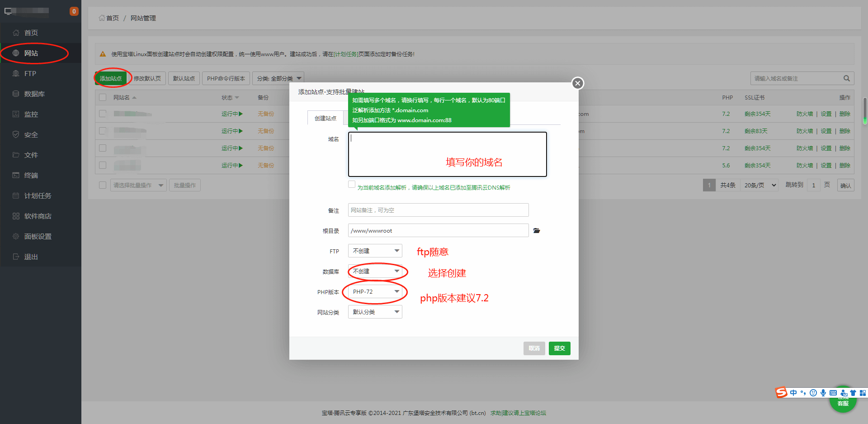This screenshot has height=424, width=868.
Task: Tick the checkbox of the first site row
Action: [x=103, y=114]
